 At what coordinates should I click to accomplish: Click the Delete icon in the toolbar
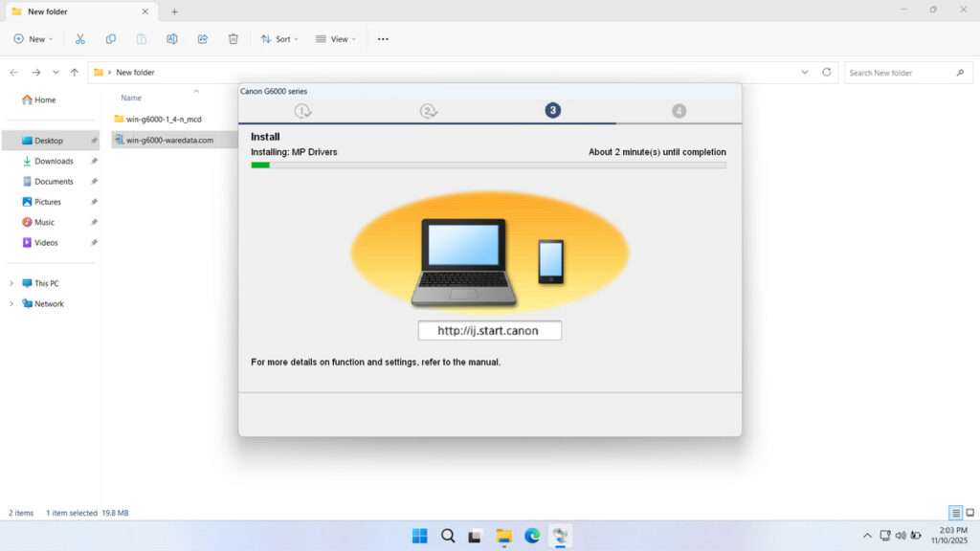233,38
